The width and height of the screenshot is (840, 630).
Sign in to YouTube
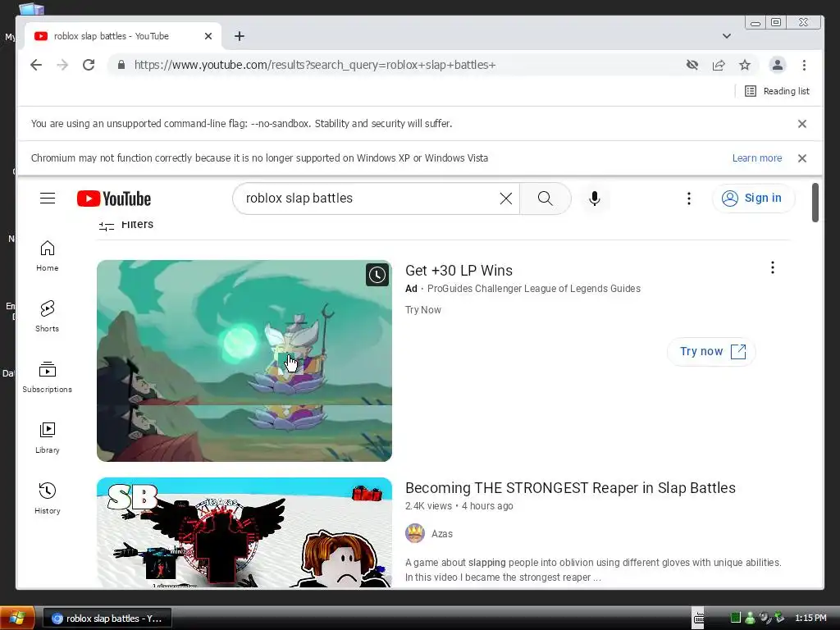tap(754, 199)
